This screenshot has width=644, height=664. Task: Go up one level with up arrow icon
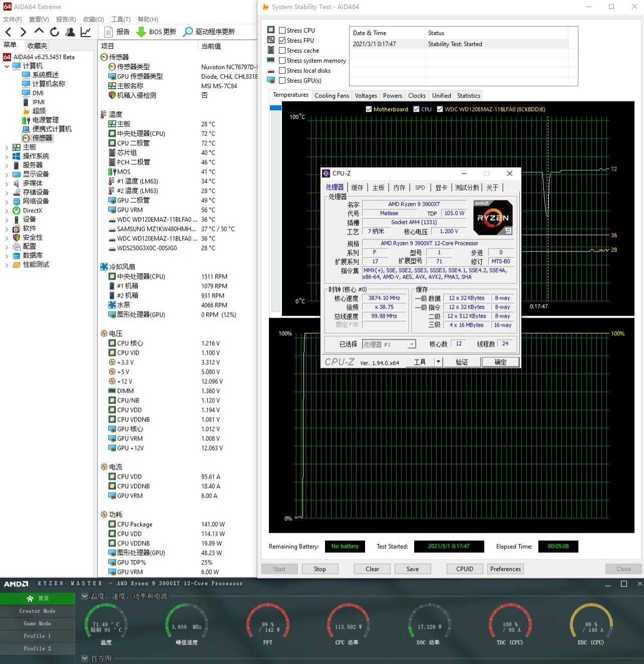[x=39, y=32]
